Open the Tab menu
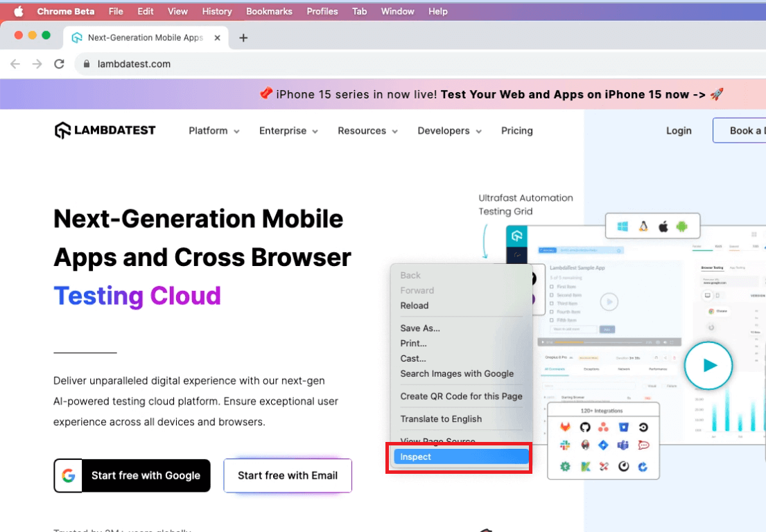 pos(359,11)
